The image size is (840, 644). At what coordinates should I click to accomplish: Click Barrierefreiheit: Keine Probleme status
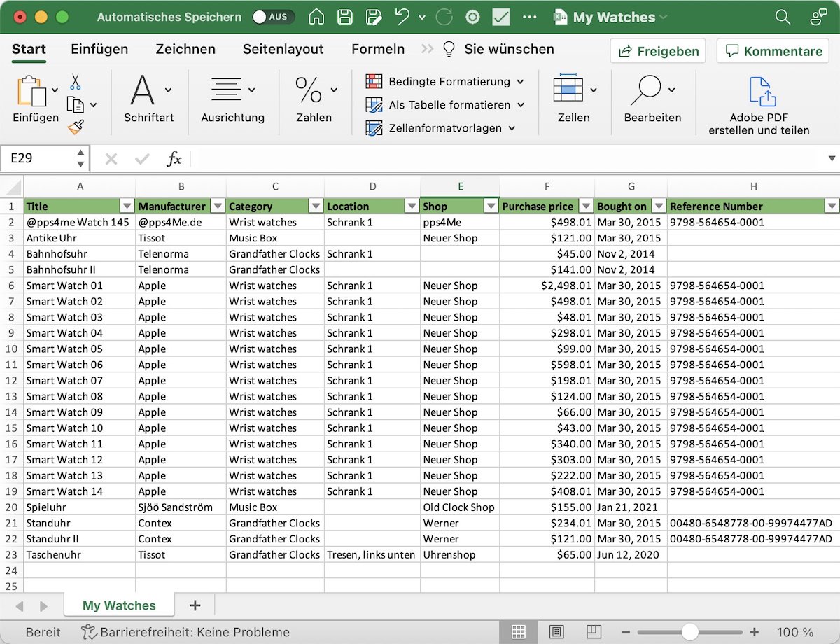coord(185,632)
